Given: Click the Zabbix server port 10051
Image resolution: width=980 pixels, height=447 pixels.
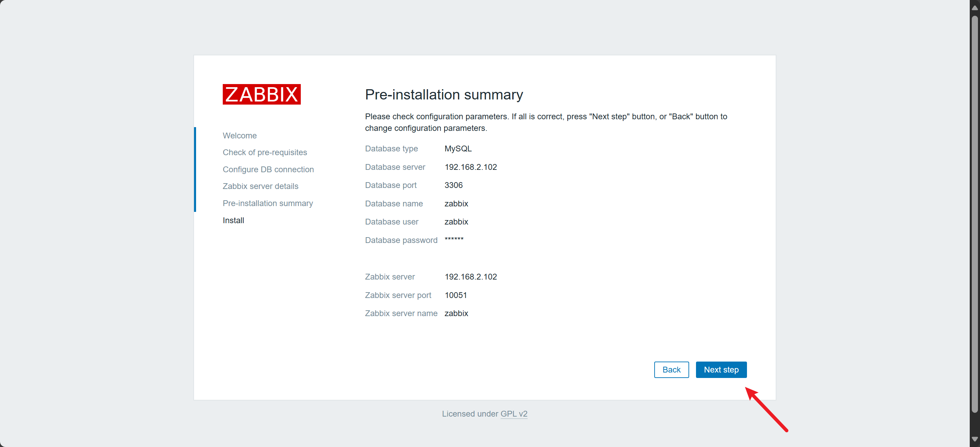Looking at the screenshot, I should 455,295.
